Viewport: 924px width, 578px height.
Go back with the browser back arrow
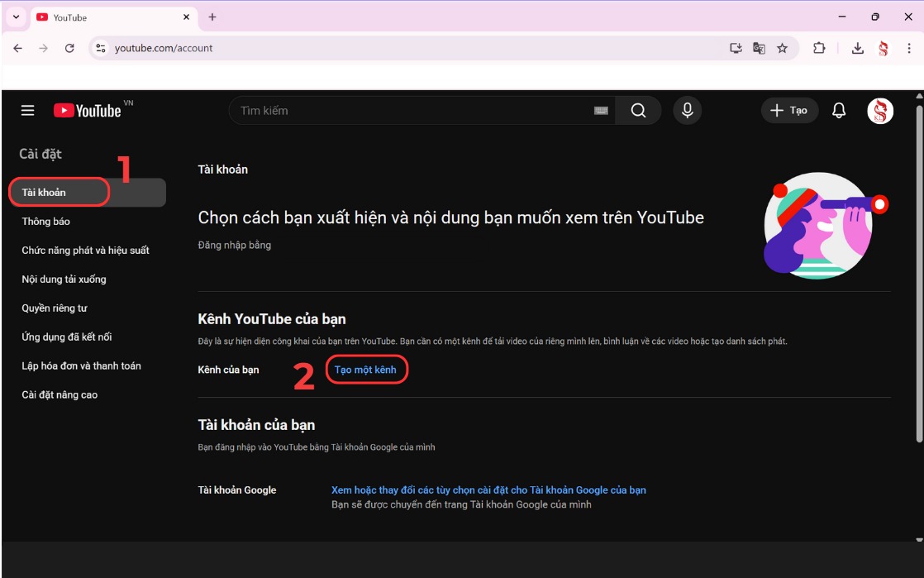(17, 48)
